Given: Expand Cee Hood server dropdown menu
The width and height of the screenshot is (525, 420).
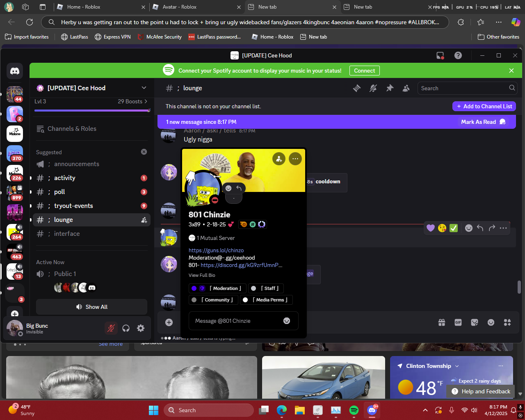Looking at the screenshot, I should 144,88.
